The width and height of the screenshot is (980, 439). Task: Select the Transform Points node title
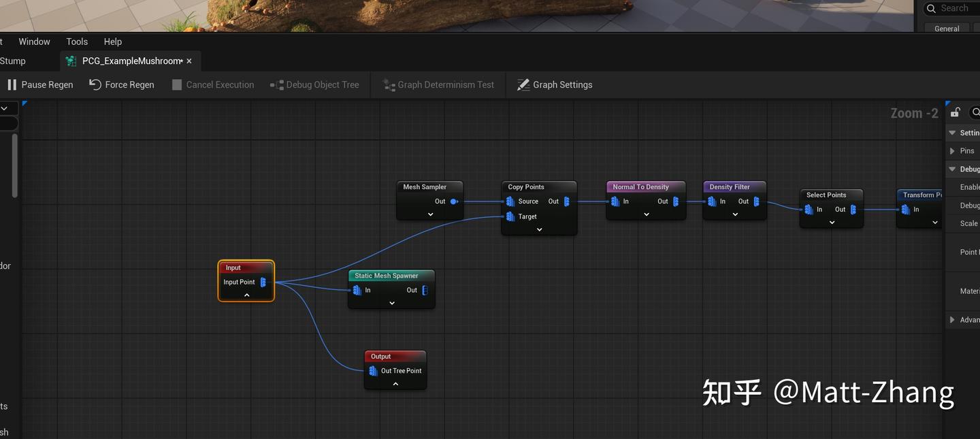pos(922,195)
